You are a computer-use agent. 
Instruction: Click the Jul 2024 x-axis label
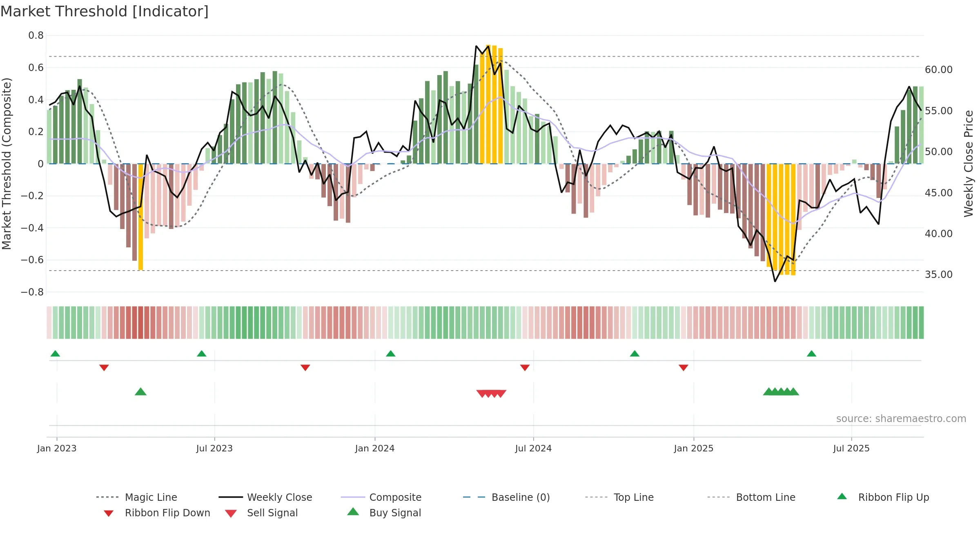coord(533,448)
